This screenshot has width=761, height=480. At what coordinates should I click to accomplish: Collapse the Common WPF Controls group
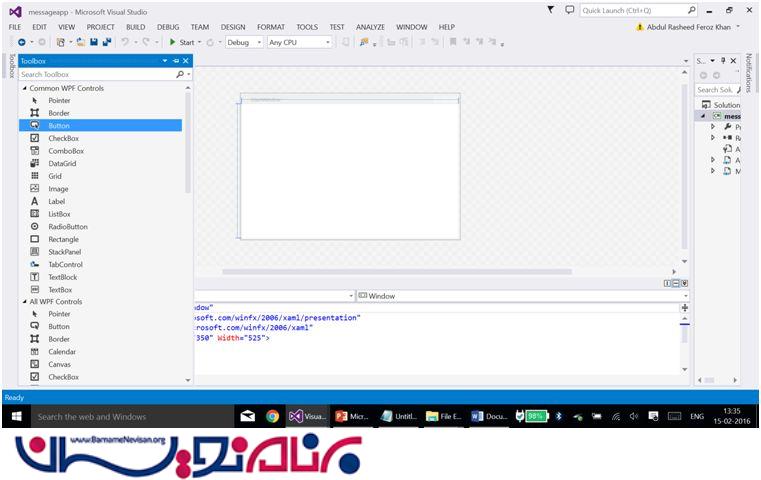pyautogui.click(x=23, y=88)
